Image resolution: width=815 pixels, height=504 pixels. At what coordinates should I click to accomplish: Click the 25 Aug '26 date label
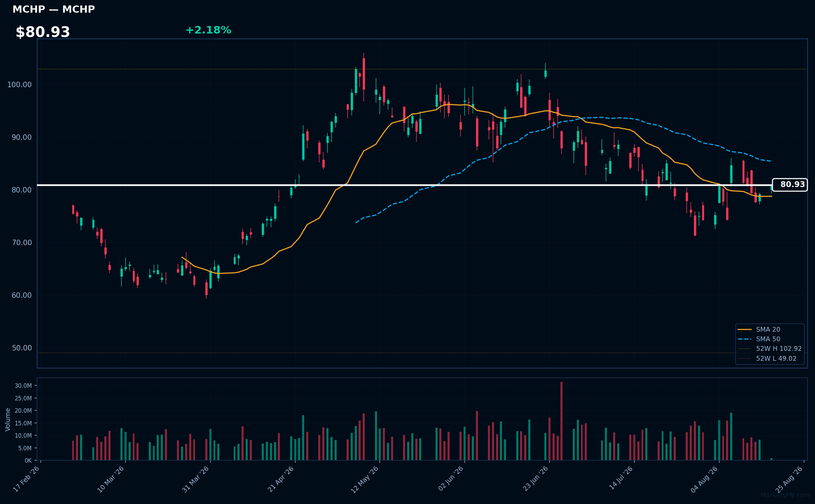point(789,479)
